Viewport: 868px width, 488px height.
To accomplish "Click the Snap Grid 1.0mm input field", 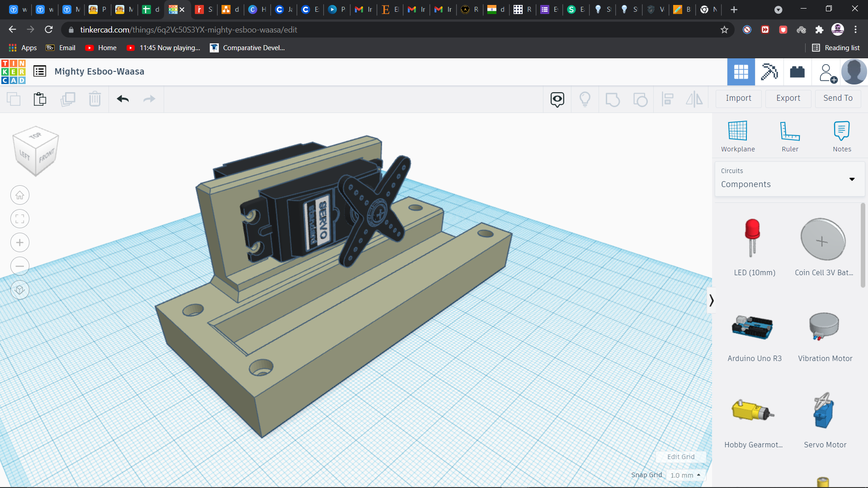I will coord(683,474).
